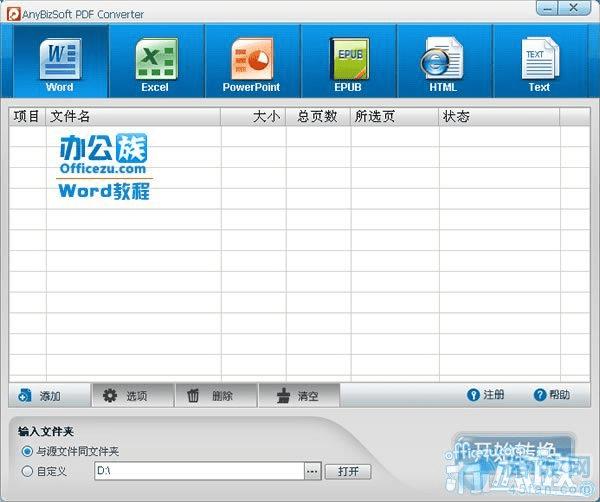
Task: Select the 自定义 custom folder radio
Action: click(x=44, y=471)
